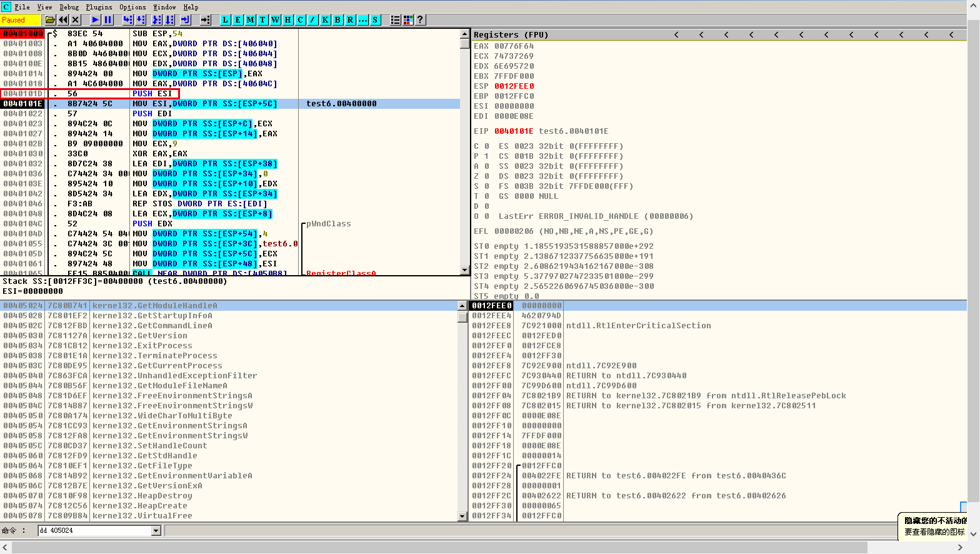The image size is (980, 554).
Task: Click up arrow of disassembly pane scrollbar
Action: (x=464, y=34)
